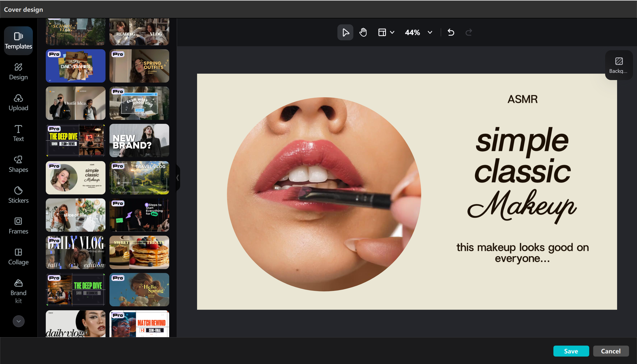Open the zoom level dropdown showing 44%
This screenshot has width=637, height=364.
pyautogui.click(x=430, y=32)
